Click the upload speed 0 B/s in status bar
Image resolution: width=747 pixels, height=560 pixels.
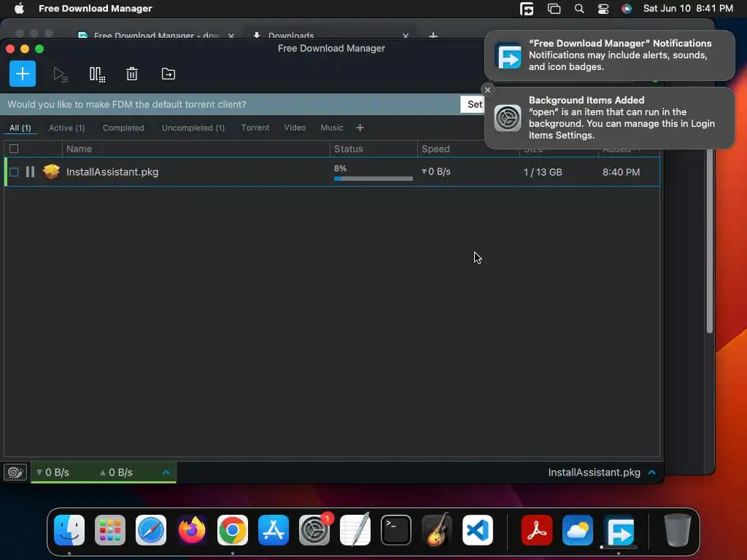pos(116,472)
